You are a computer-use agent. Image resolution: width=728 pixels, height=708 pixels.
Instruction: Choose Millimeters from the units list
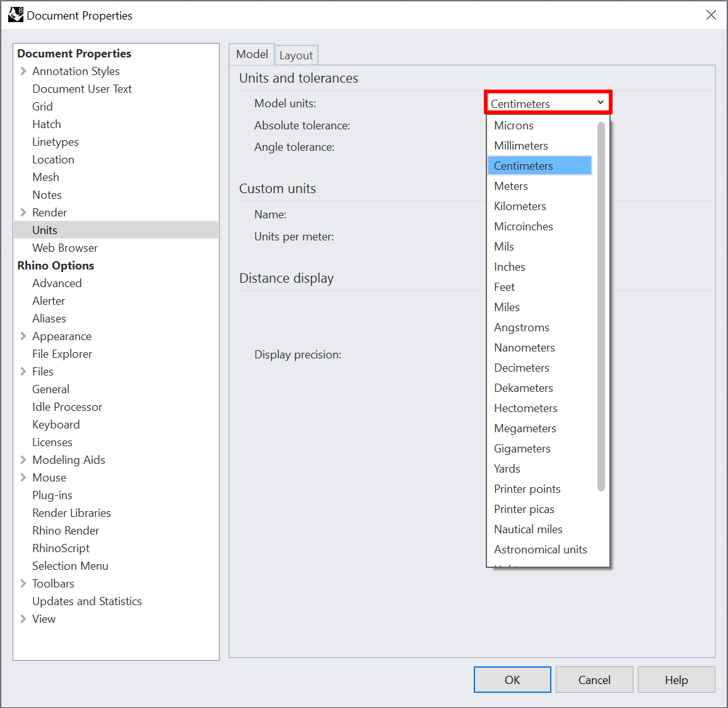[520, 146]
